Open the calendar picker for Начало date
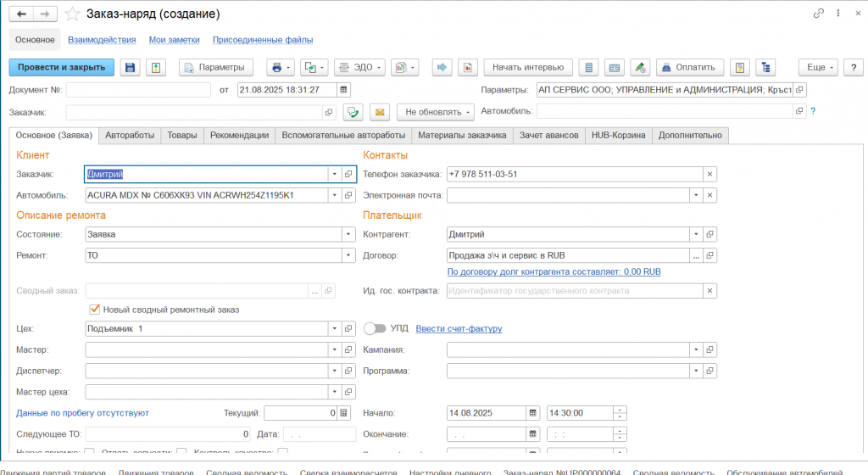This screenshot has height=475, width=868. pyautogui.click(x=532, y=413)
